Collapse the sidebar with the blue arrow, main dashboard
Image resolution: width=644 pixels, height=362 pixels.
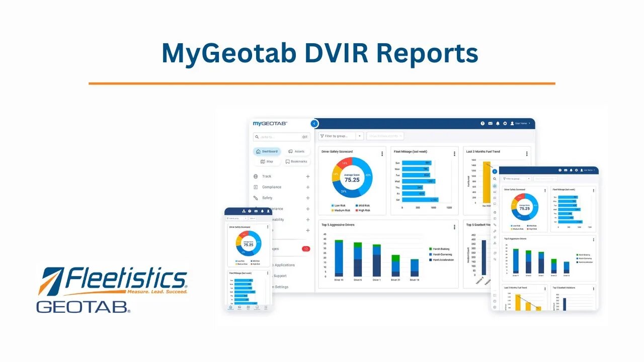coord(314,123)
